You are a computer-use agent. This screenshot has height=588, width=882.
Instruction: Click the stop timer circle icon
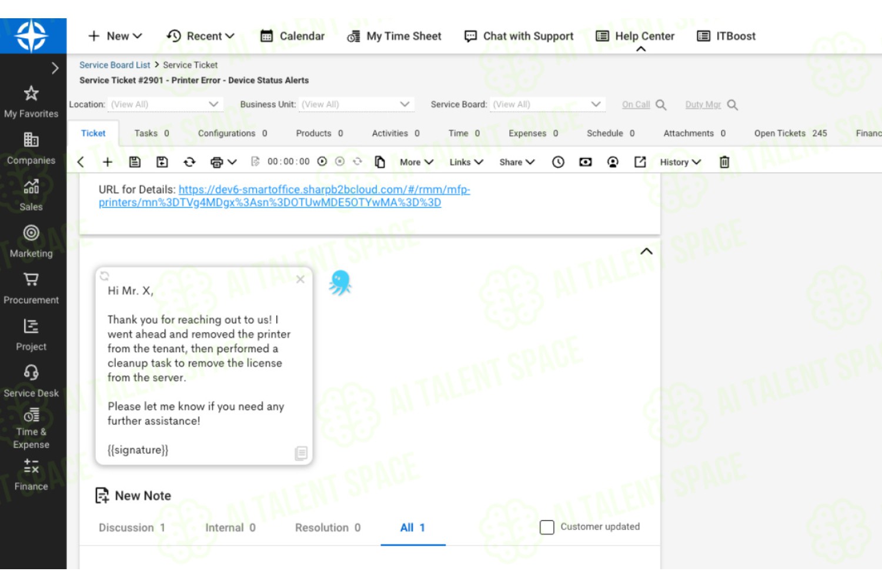click(340, 162)
